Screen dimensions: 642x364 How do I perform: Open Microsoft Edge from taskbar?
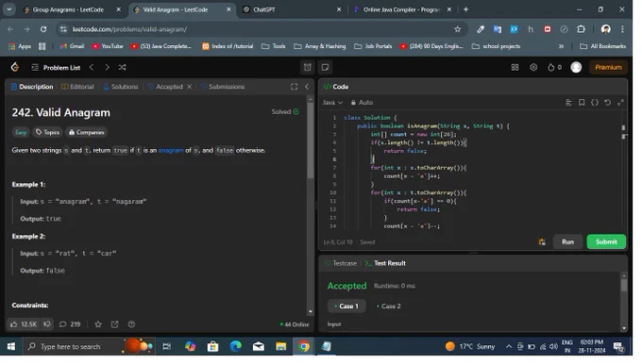(235, 347)
